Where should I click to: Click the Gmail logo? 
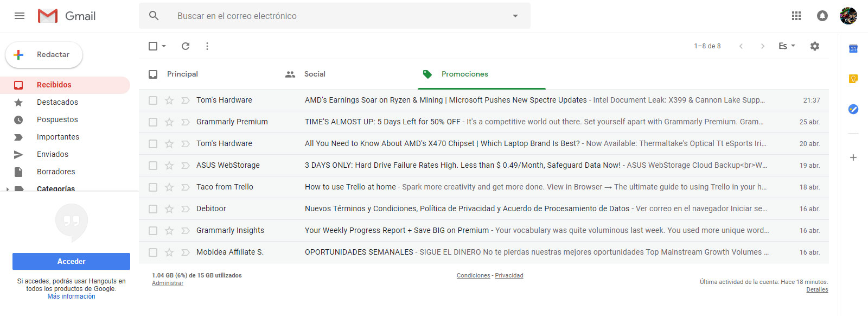coord(67,16)
